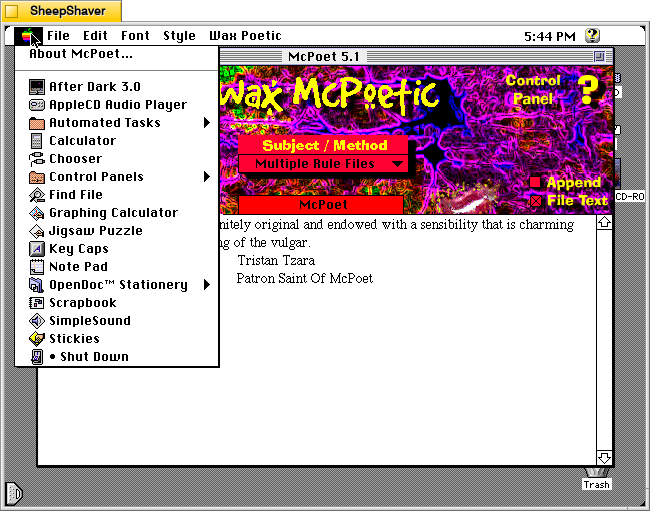Viewport: 650px width, 511px height.
Task: Open Note Pad icon
Action: 37,266
